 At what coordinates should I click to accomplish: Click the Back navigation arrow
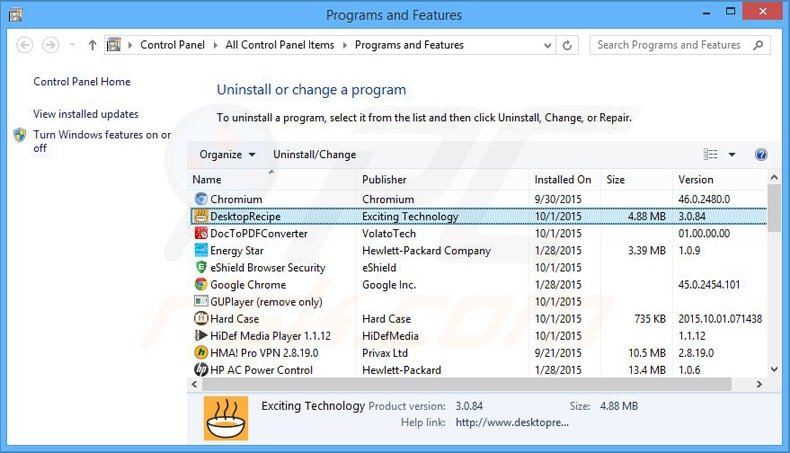click(25, 45)
